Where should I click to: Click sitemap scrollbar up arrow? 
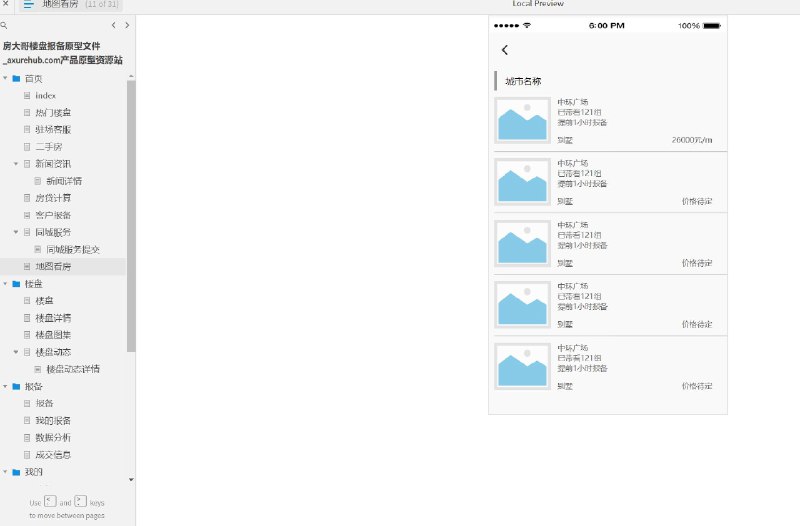tap(131, 76)
